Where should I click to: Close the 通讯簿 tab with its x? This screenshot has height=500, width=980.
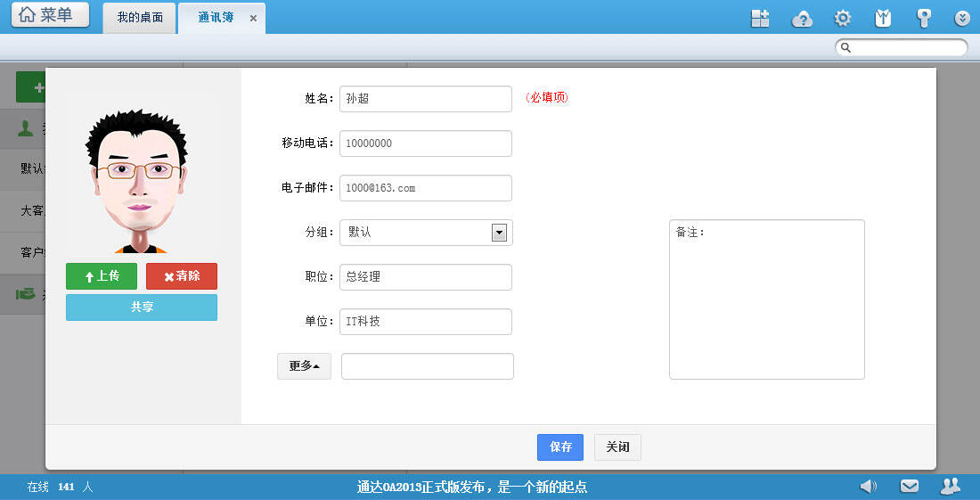tap(253, 19)
